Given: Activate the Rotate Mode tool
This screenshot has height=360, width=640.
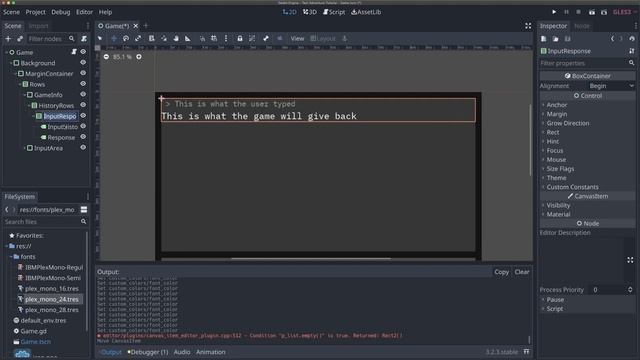Looking at the screenshot, I should pyautogui.click(x=126, y=38).
